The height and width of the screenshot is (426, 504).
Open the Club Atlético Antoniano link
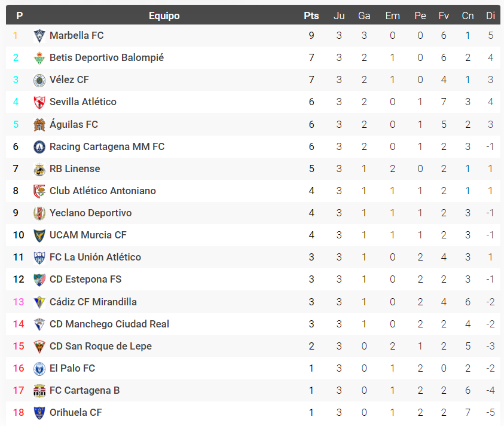pyautogui.click(x=103, y=191)
